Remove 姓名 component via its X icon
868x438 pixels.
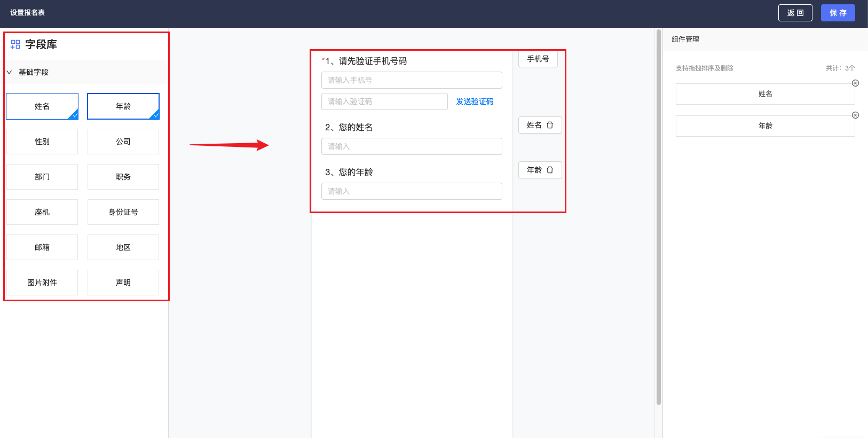855,83
